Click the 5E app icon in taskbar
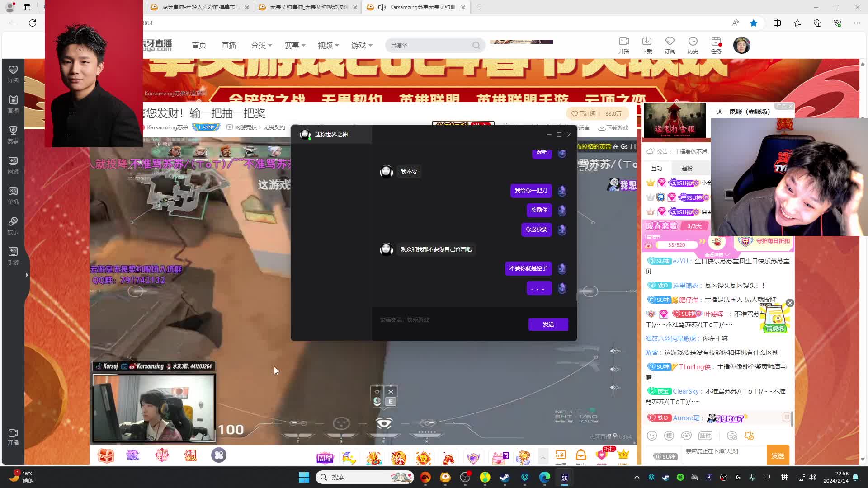Viewport: 868px width, 488px height. click(x=565, y=477)
